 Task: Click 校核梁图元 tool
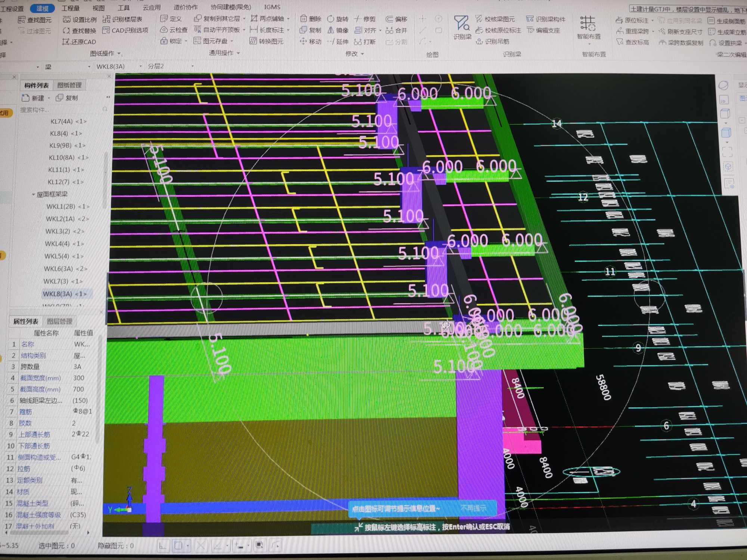pos(495,19)
